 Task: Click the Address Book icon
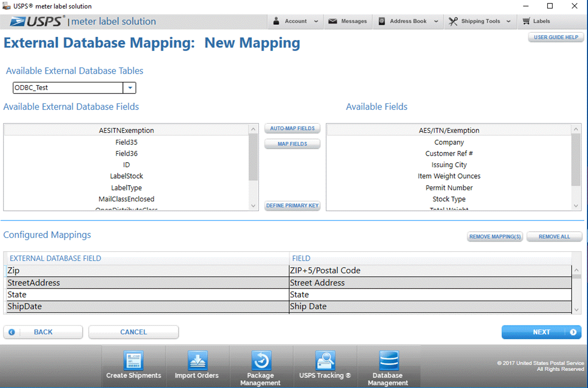coord(382,21)
